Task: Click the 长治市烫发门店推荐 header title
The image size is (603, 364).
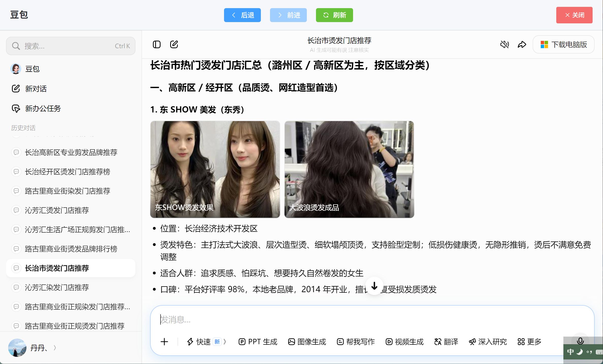Action: (x=339, y=40)
